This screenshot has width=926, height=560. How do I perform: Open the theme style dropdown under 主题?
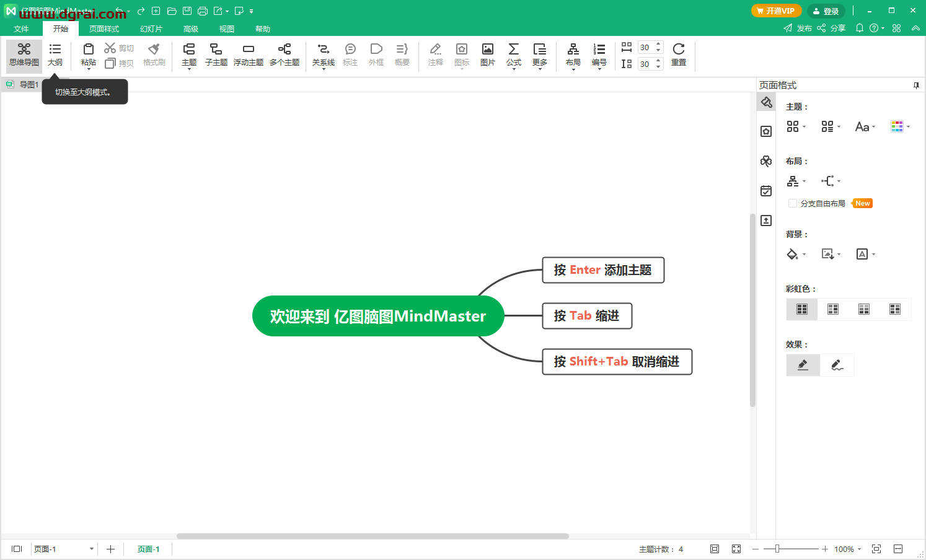[x=796, y=126]
